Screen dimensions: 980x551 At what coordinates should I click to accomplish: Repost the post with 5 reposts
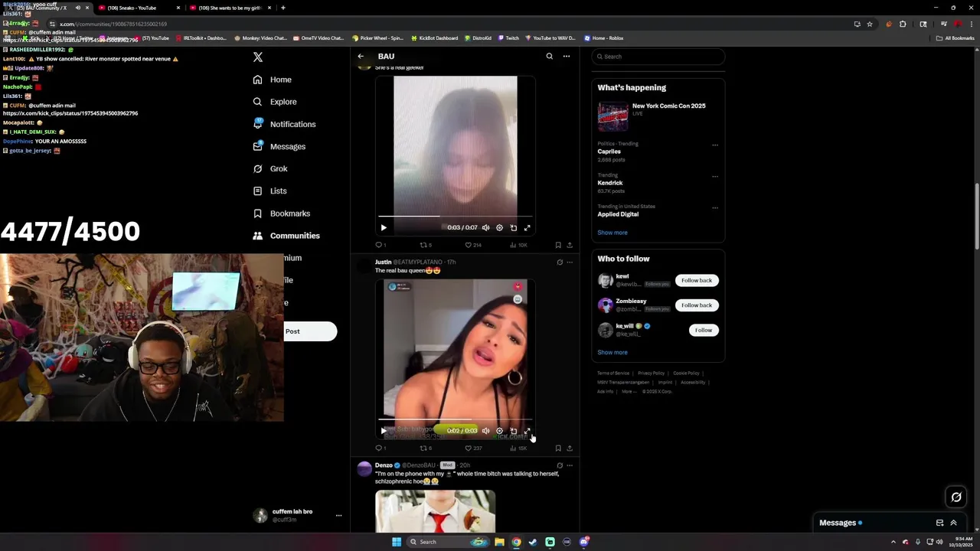(426, 245)
